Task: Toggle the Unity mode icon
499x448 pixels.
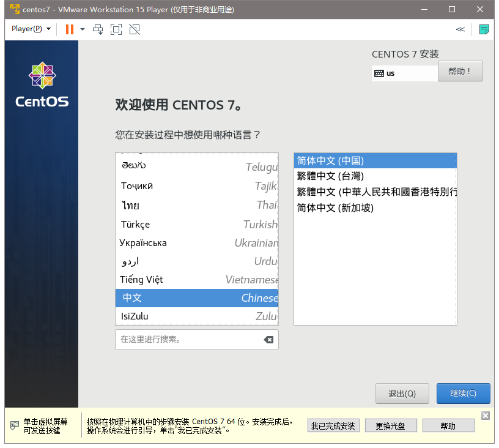Action: [135, 29]
